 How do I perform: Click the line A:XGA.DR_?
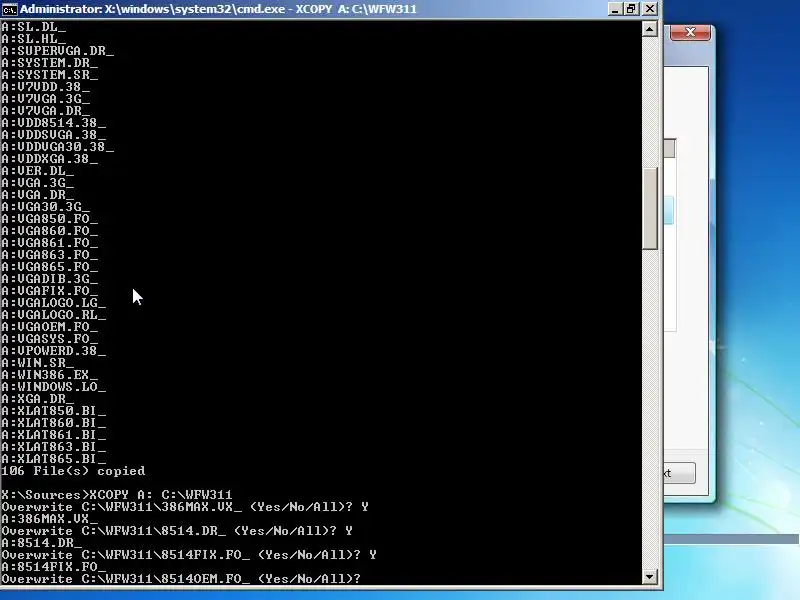tap(38, 398)
